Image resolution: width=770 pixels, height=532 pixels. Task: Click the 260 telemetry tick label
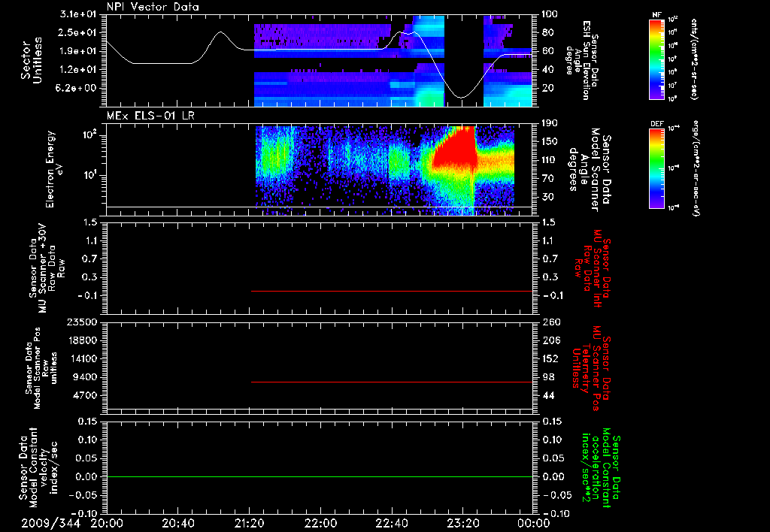pos(552,322)
